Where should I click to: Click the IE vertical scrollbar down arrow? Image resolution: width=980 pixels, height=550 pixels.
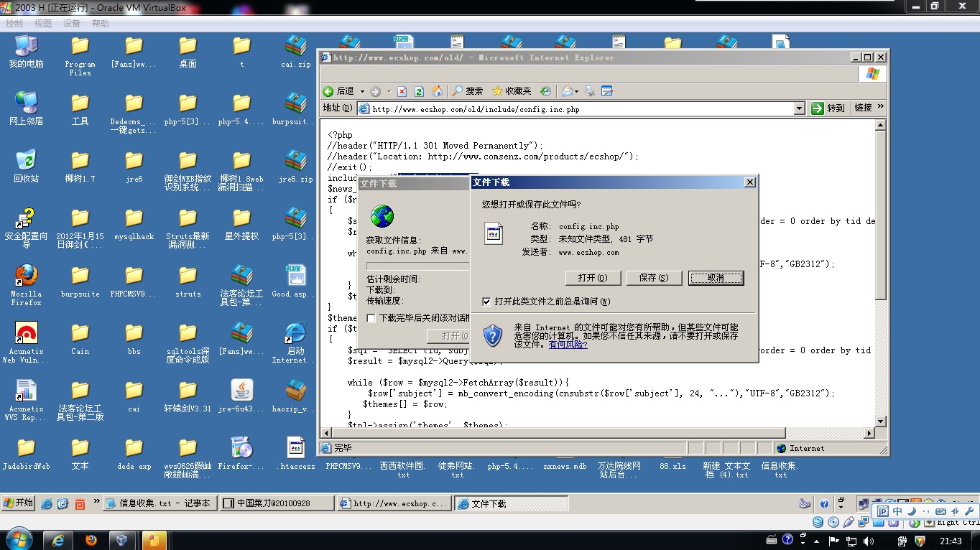point(881,421)
